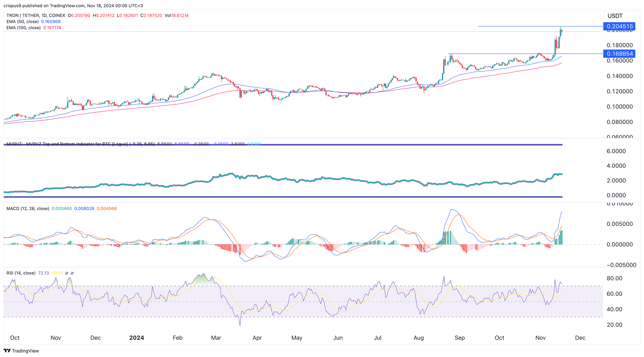
Task: Click the 80.00 RSI axis label
Action: click(614, 278)
